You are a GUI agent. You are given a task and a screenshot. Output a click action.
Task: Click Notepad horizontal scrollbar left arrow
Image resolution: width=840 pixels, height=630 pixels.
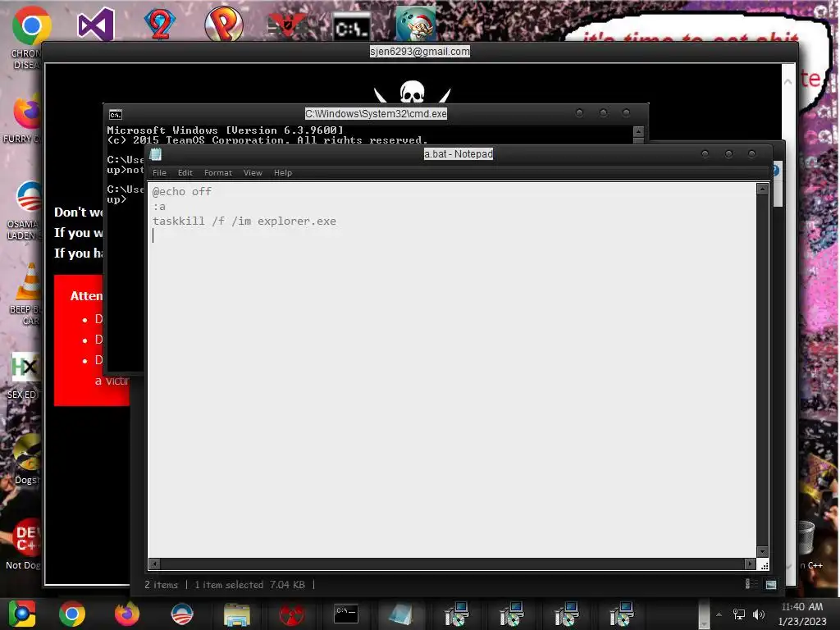click(154, 564)
